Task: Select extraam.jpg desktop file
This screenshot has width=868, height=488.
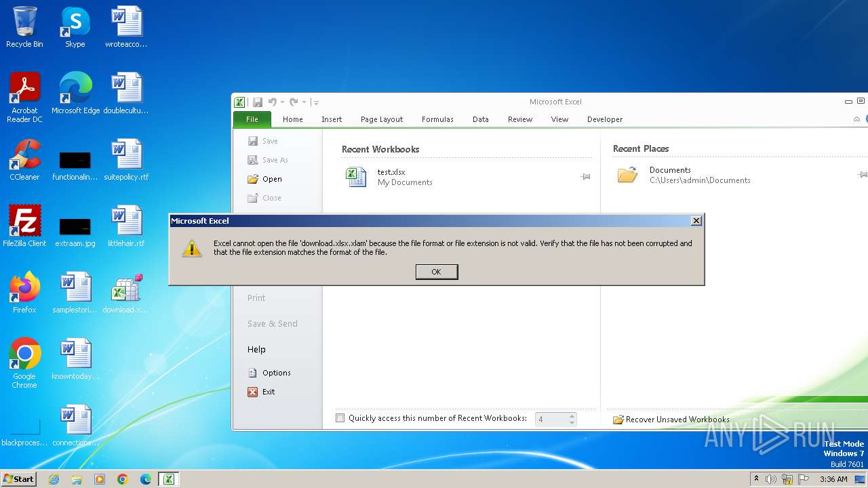Action: coord(75,231)
